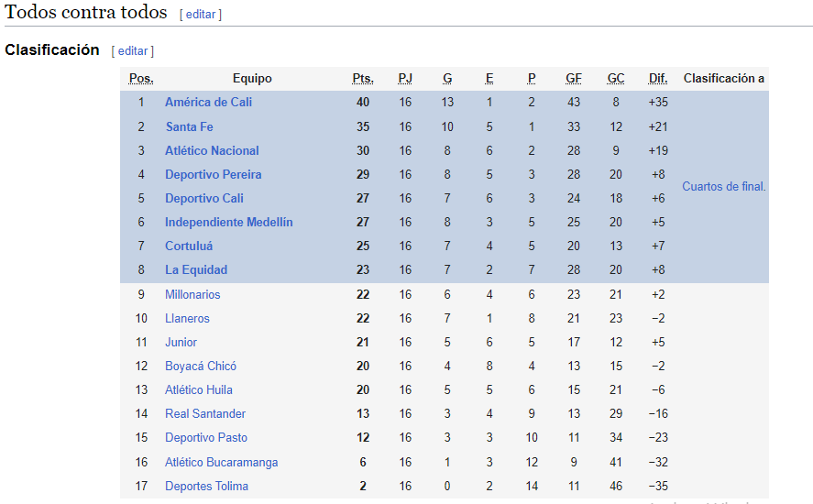Open the América de Cali team link
Screen dimensions: 813x504
pos(208,102)
